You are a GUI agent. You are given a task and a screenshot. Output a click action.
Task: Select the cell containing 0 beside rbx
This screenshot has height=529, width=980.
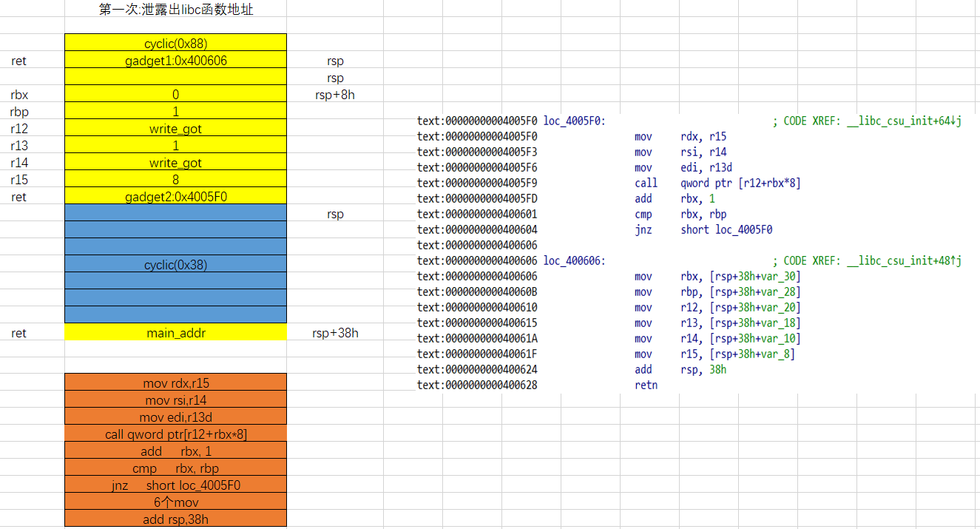[176, 95]
